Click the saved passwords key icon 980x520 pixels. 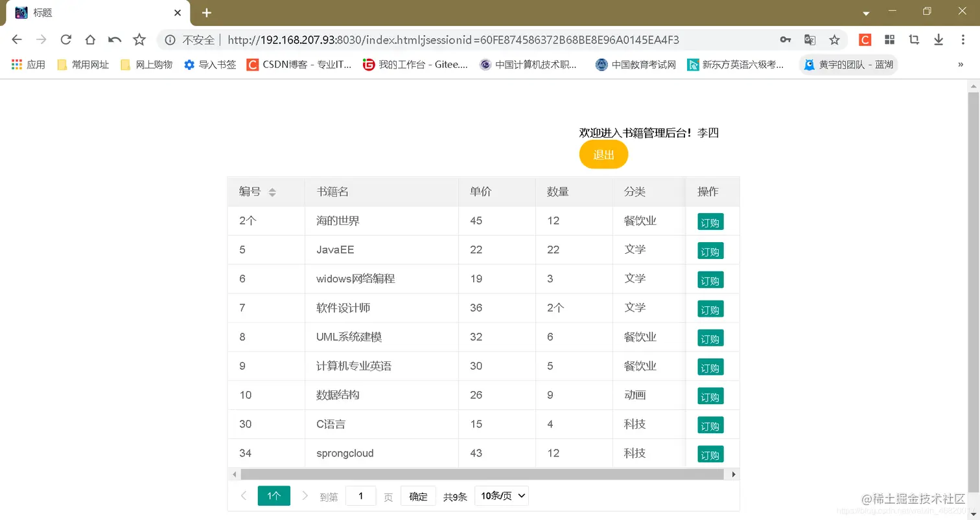click(x=785, y=40)
